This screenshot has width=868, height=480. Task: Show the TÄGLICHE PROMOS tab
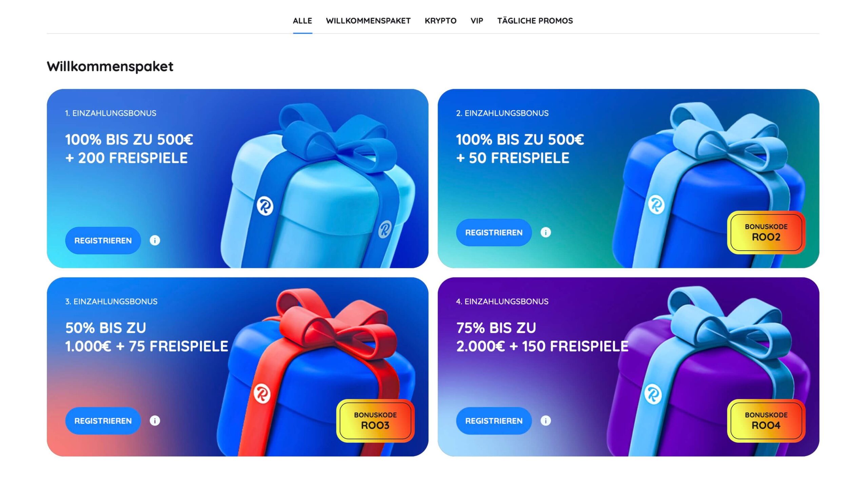pos(535,21)
